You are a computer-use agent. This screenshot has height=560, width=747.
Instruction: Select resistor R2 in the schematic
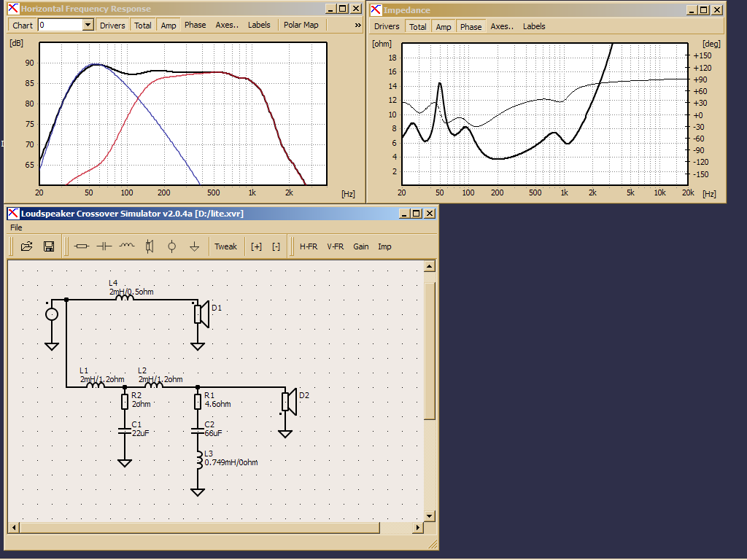pos(124,402)
